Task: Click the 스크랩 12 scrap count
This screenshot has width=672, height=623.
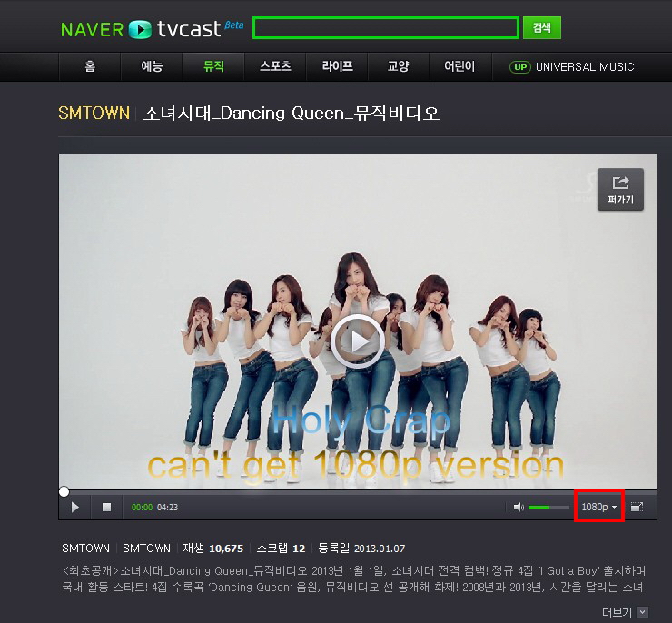Action: (x=281, y=549)
